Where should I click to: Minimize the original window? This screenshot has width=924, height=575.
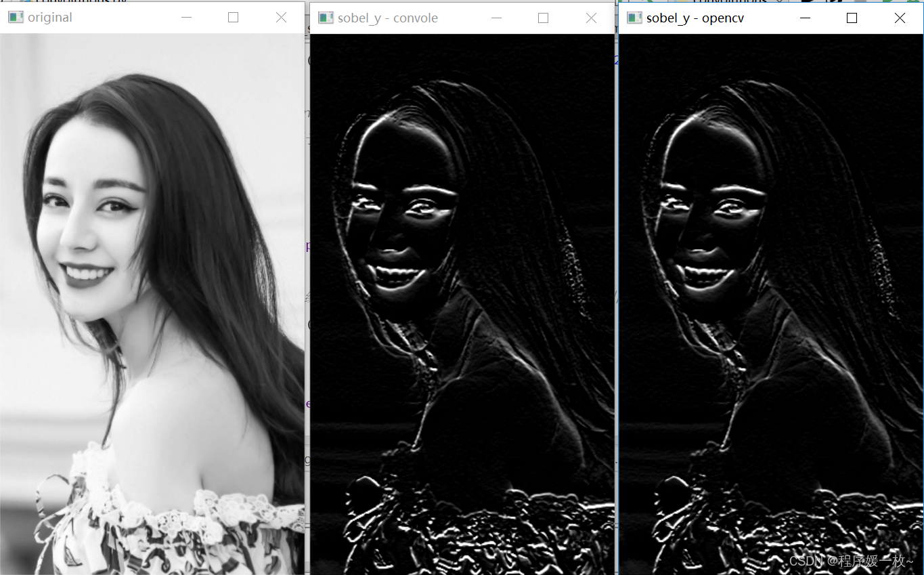click(187, 18)
